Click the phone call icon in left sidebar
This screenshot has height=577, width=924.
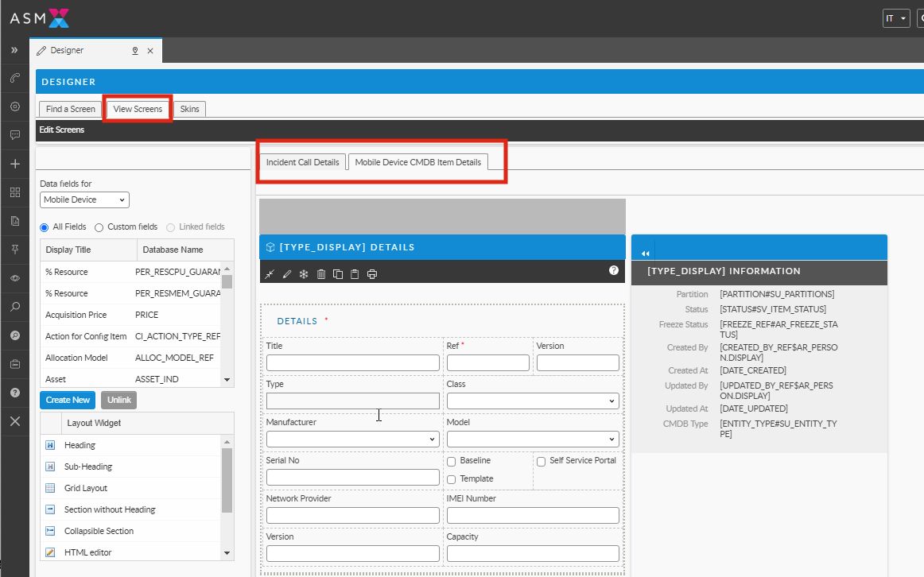(14, 78)
